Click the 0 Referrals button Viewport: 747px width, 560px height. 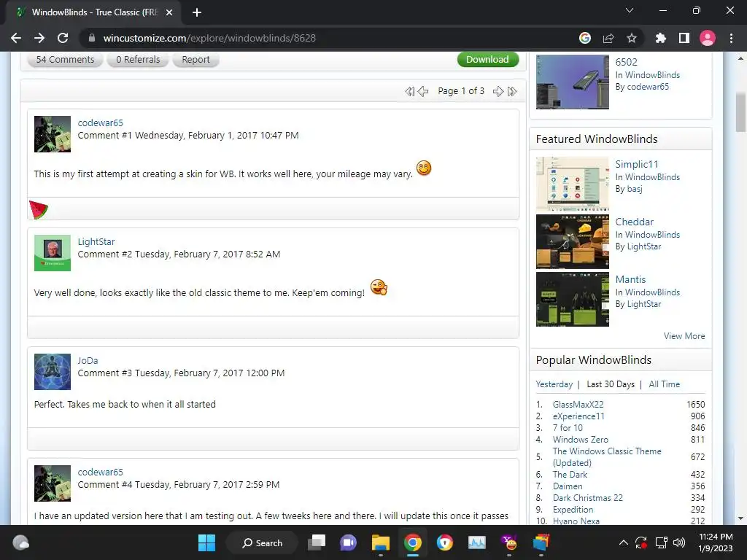pos(138,60)
